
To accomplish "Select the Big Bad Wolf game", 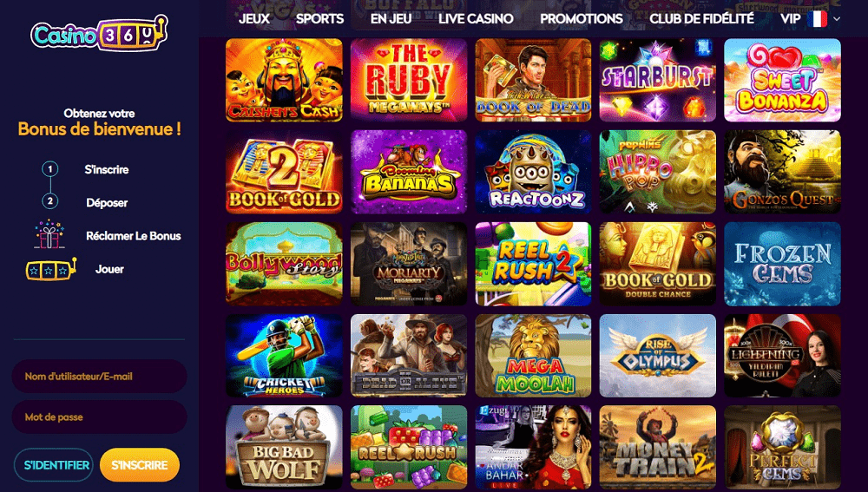I will pyautogui.click(x=284, y=447).
